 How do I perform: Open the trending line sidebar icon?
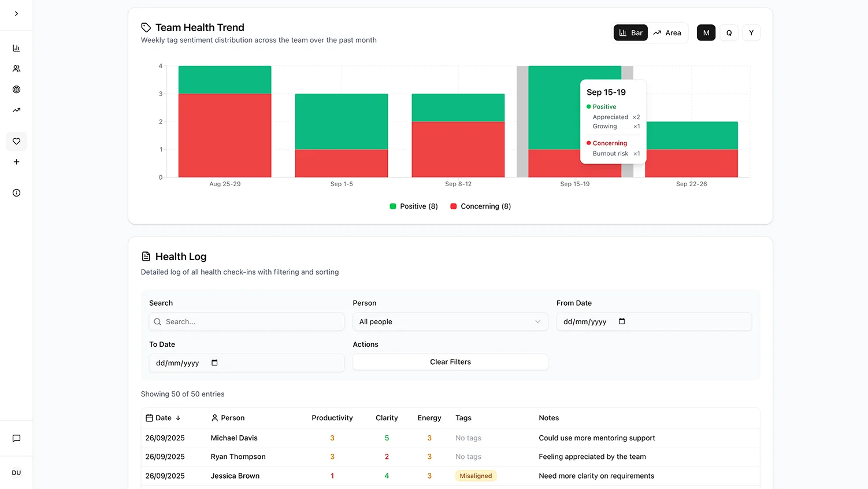[16, 110]
